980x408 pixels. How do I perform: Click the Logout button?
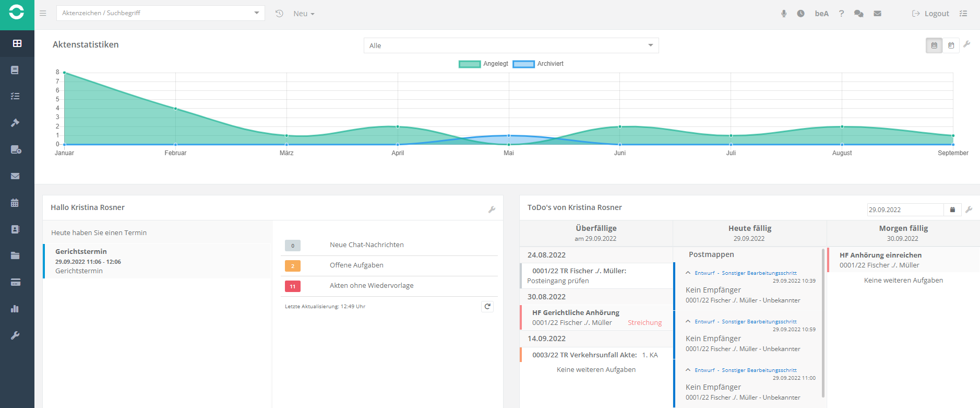click(930, 14)
